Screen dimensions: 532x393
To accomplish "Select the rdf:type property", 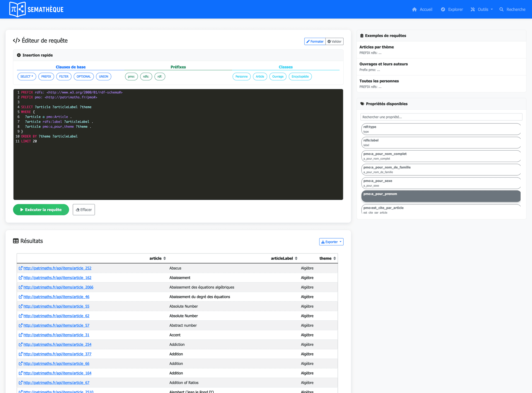I will point(441,129).
